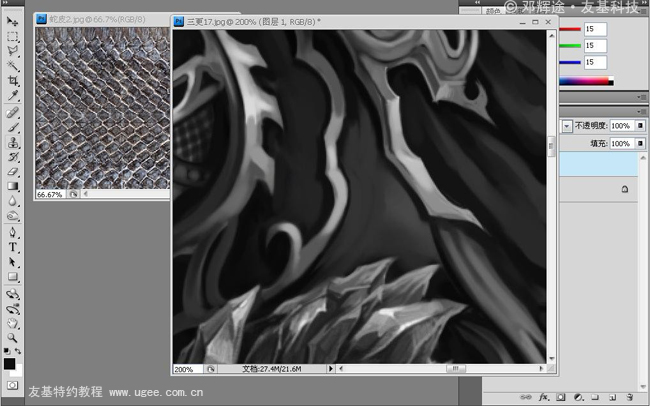Click the lock icon on the layer

pyautogui.click(x=624, y=188)
